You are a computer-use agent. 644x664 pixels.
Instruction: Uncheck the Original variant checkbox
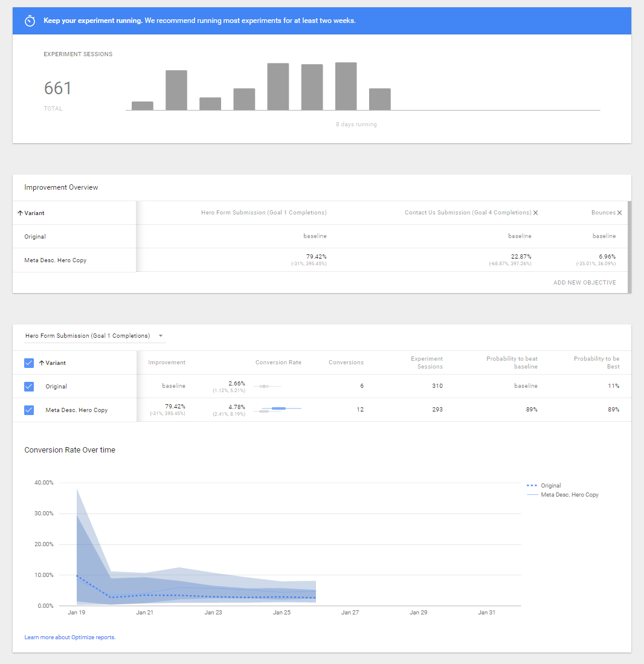coord(29,386)
